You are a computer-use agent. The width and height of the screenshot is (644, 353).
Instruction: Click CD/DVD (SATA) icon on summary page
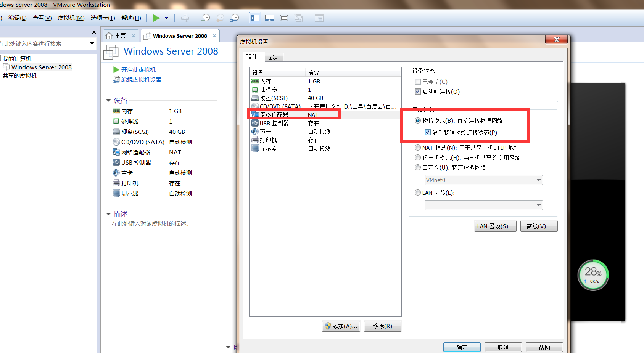click(x=116, y=142)
